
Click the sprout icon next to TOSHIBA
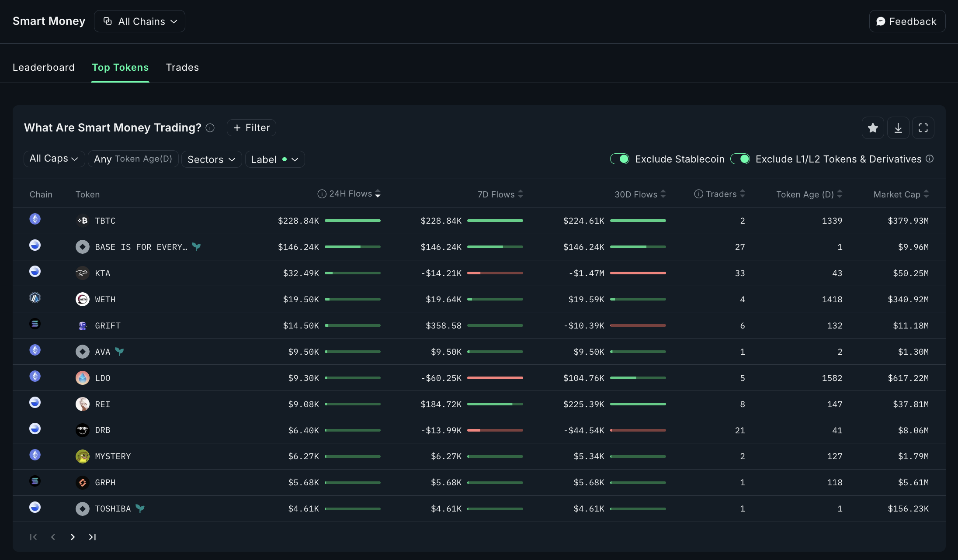[x=140, y=508]
